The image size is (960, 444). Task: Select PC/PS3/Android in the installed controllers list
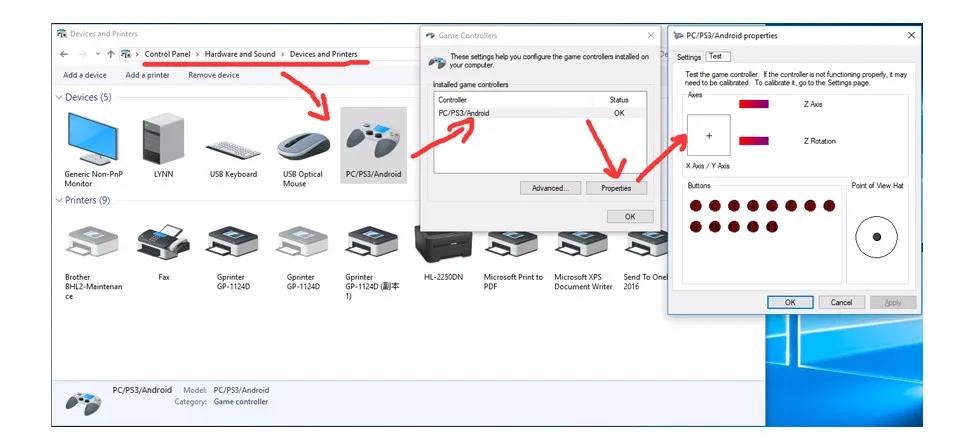(x=540, y=113)
